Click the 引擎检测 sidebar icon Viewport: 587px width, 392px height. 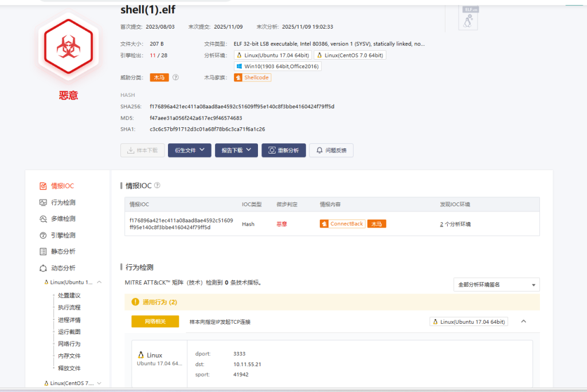(43, 235)
